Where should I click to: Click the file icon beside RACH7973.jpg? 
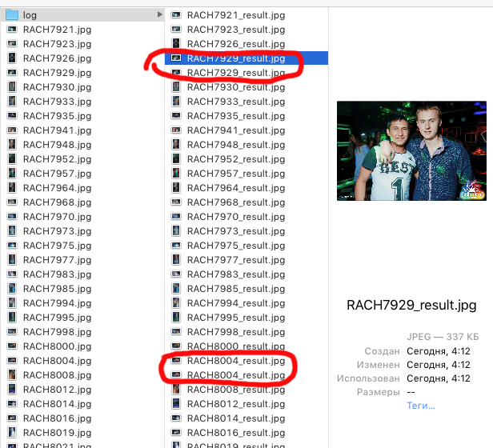[12, 230]
